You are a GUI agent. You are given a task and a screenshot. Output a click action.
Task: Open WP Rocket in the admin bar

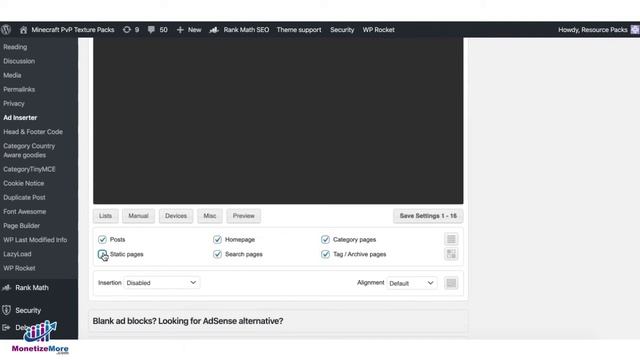(378, 30)
